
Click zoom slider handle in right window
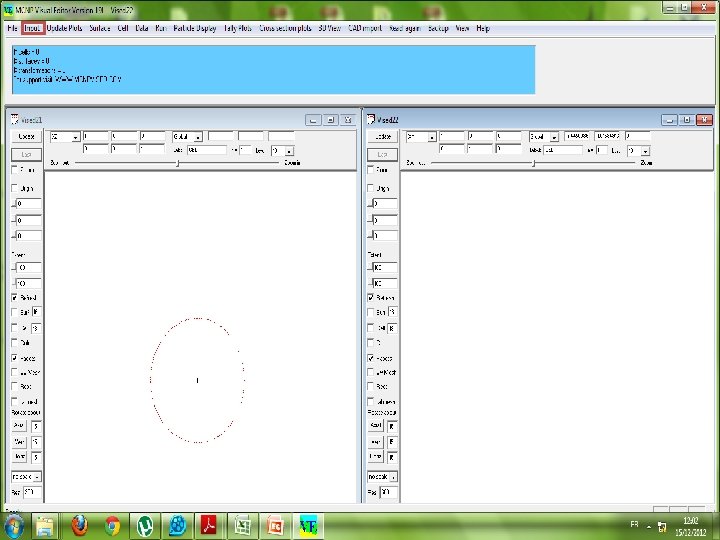coord(534,163)
